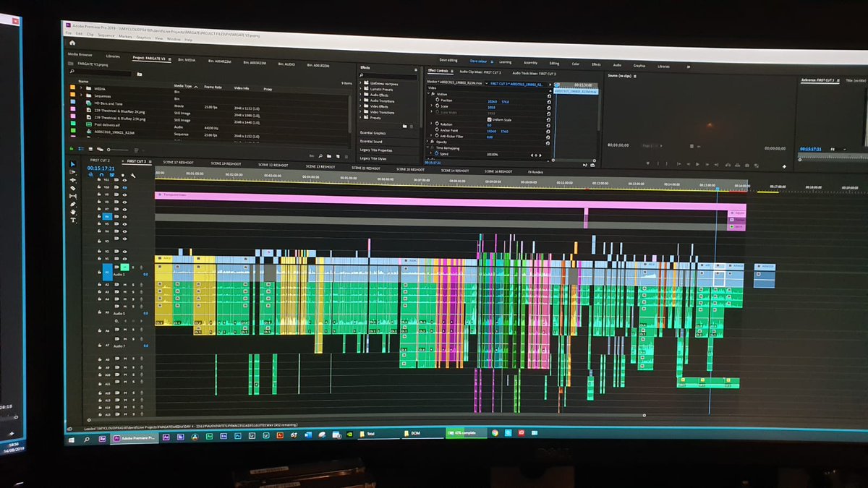
Task: Toggle the Position stopwatch in Effect Controls
Action: coord(438,100)
